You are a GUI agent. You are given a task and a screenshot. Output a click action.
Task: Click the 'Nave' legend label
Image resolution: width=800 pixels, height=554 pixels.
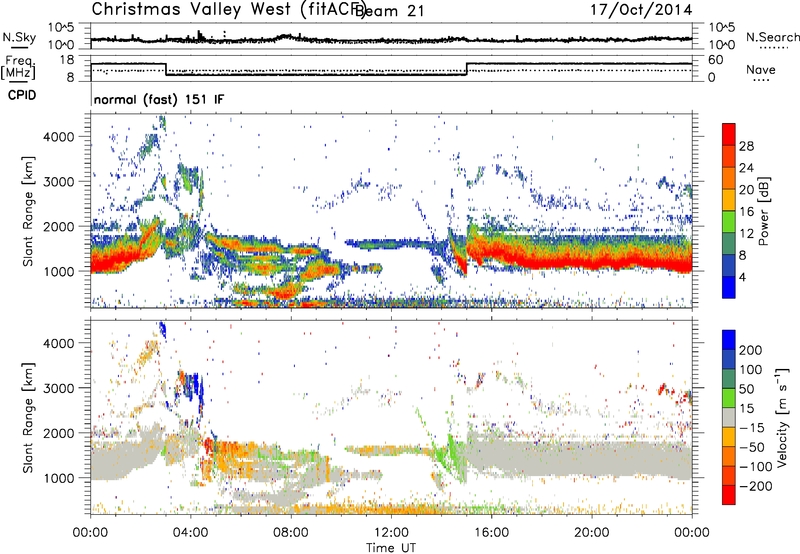(x=760, y=70)
